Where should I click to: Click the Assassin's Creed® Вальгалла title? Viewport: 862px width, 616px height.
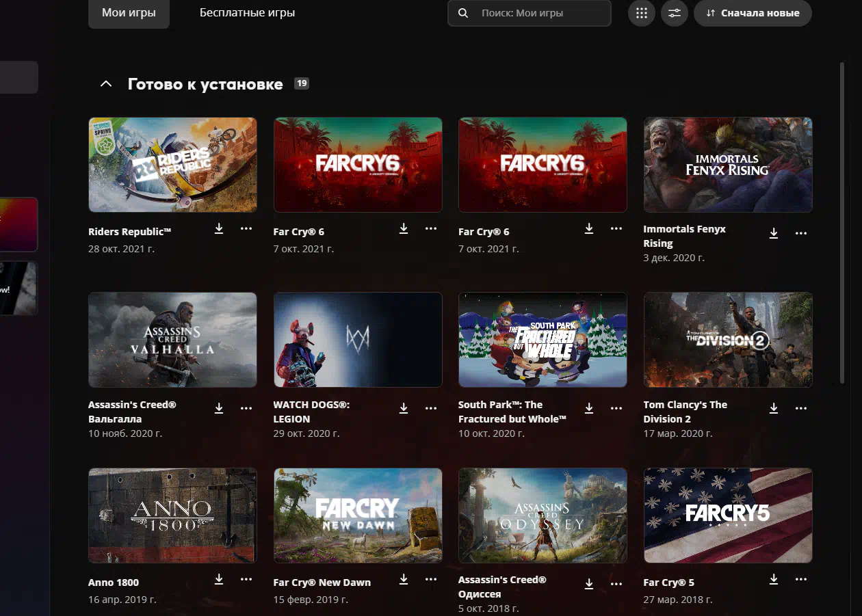point(132,412)
